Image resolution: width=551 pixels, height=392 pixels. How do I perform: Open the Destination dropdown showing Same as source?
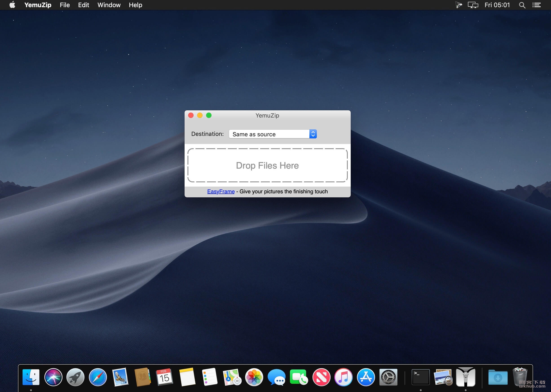coord(273,134)
